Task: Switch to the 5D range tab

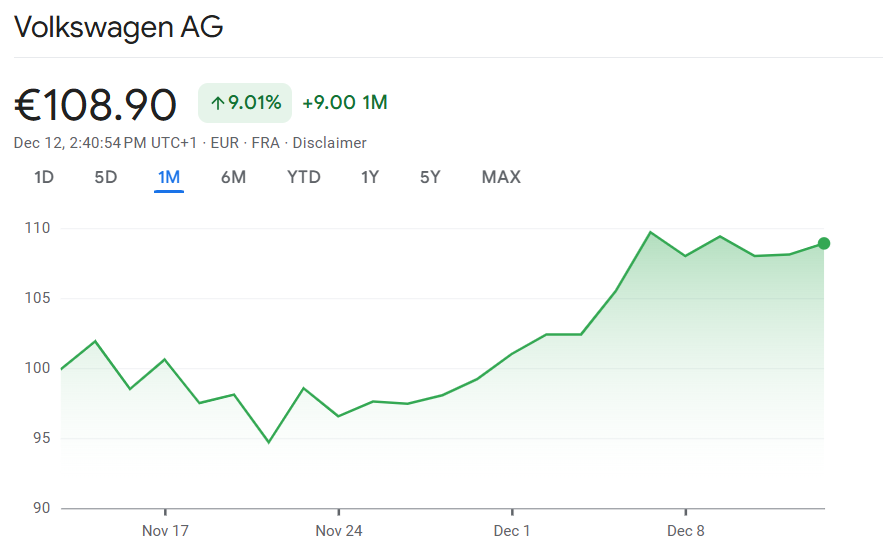Action: [x=106, y=178]
